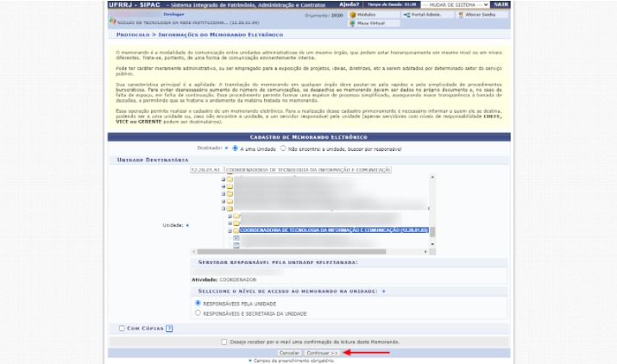This screenshot has height=364, width=617.
Task: Enable the Com Cópias checkbox
Action: click(122, 328)
